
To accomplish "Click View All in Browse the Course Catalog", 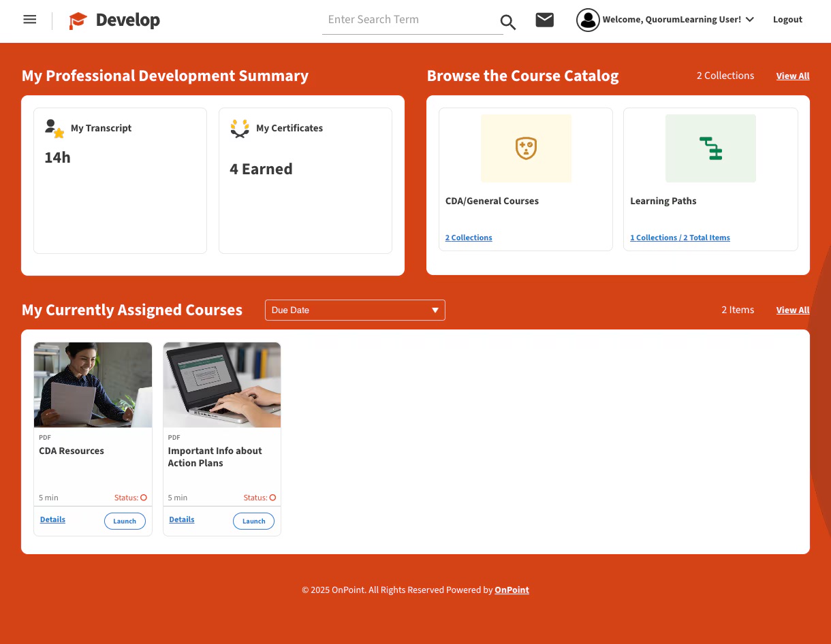I will (792, 76).
